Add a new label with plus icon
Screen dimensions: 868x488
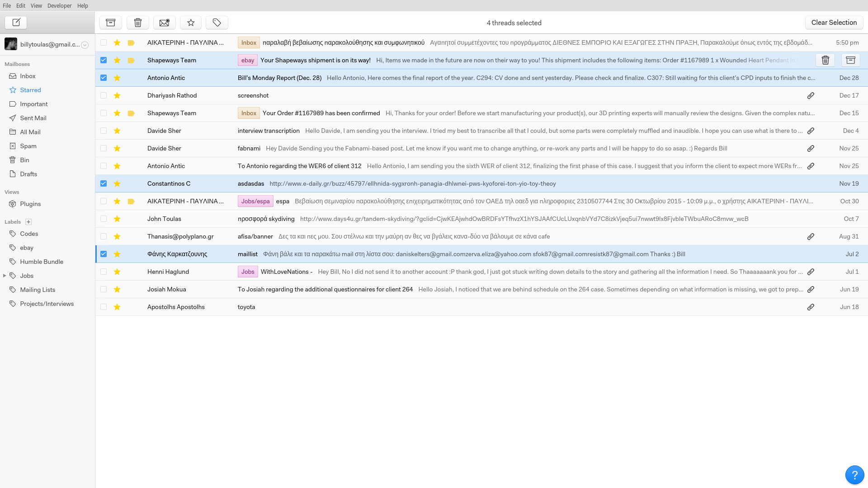[x=28, y=222]
